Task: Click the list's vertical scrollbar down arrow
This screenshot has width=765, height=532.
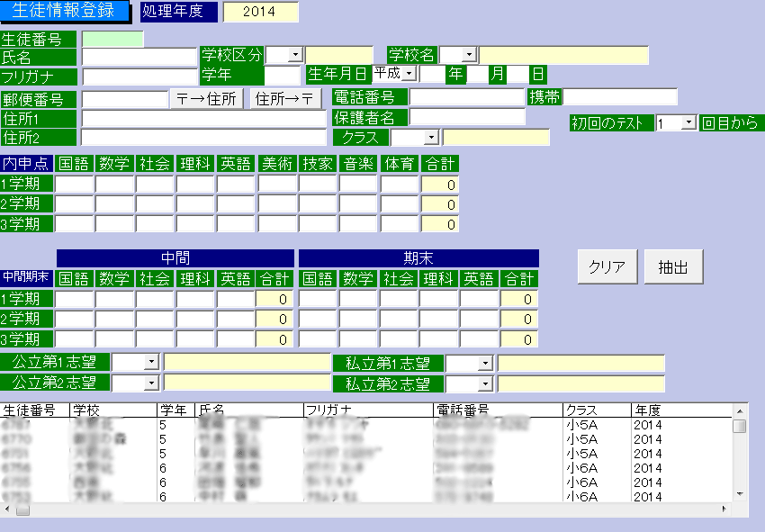Action: [x=739, y=494]
